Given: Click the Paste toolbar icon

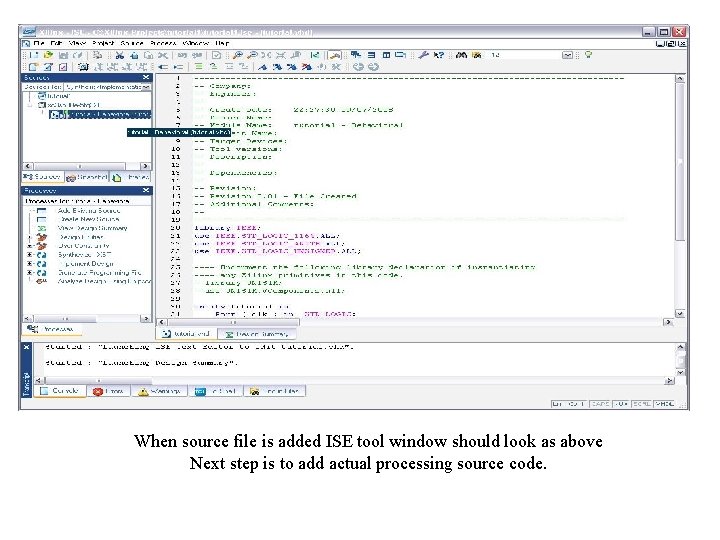Looking at the screenshot, I should click(x=148, y=55).
